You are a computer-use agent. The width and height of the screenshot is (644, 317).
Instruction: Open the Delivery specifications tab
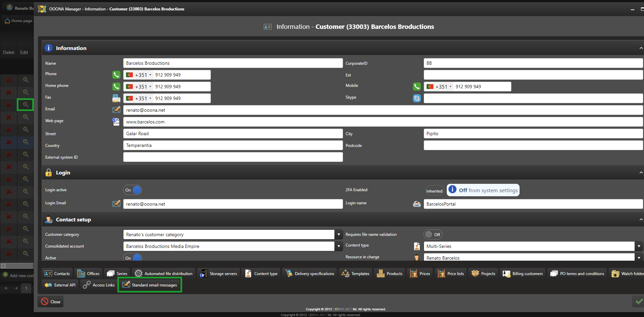coord(310,274)
